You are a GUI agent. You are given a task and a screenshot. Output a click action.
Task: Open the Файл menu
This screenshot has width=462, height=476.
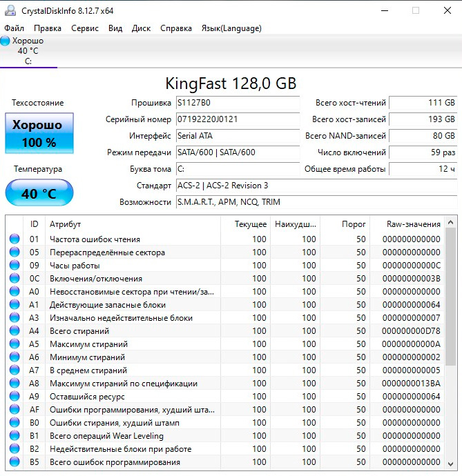coord(14,28)
